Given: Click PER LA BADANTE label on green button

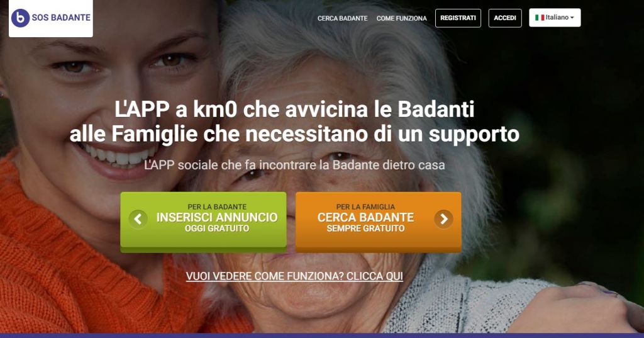Looking at the screenshot, I should (x=217, y=207).
